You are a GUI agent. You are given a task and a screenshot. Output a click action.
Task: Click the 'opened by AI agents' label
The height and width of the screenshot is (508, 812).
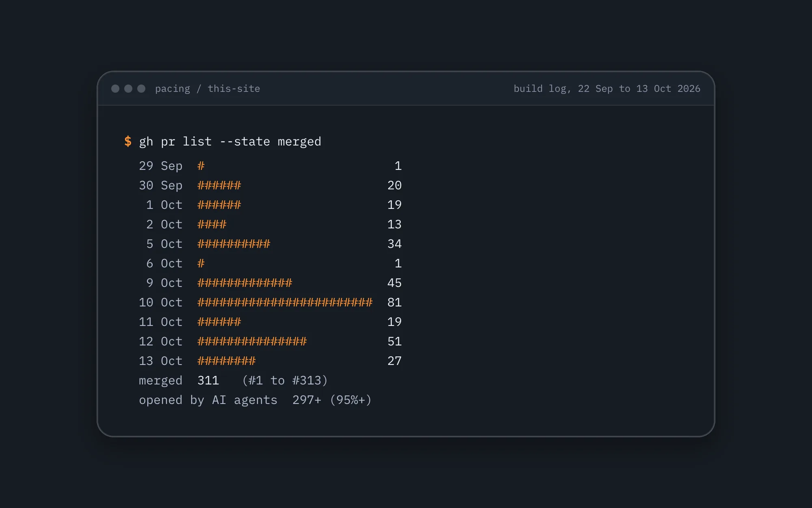click(x=208, y=400)
